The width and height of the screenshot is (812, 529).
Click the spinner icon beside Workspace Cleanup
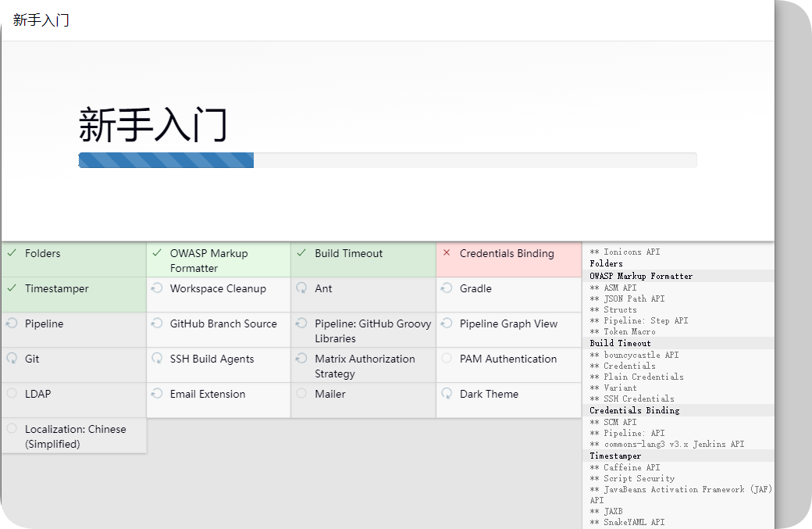tap(156, 288)
